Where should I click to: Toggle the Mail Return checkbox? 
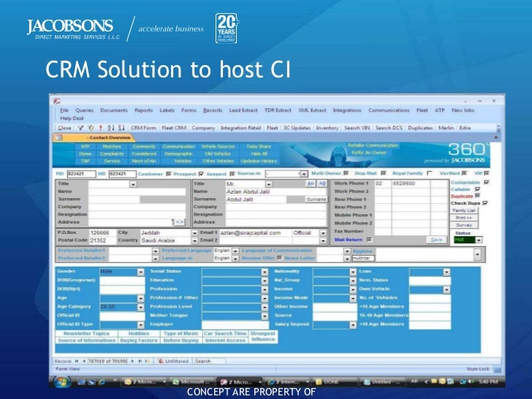click(370, 240)
